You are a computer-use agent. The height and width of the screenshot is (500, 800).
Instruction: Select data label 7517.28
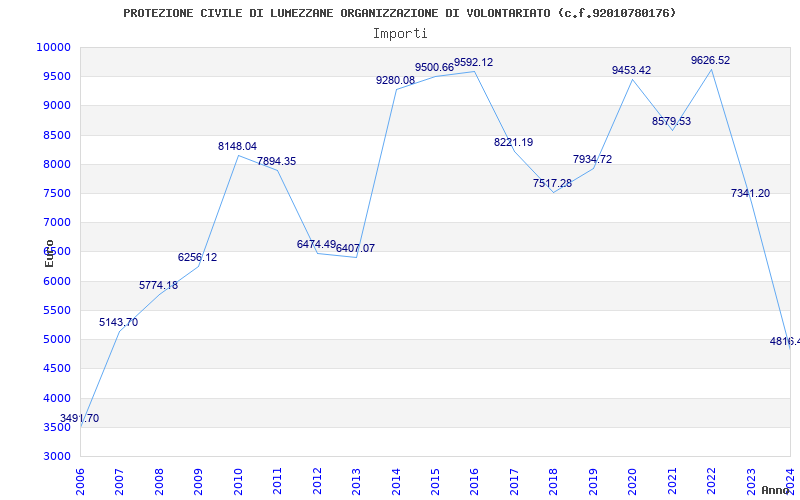(553, 183)
